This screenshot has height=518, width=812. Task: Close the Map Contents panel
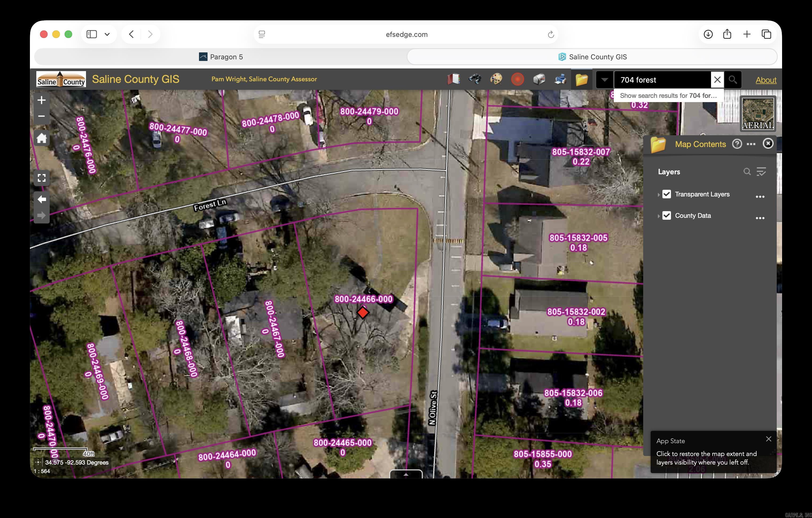[x=768, y=144]
